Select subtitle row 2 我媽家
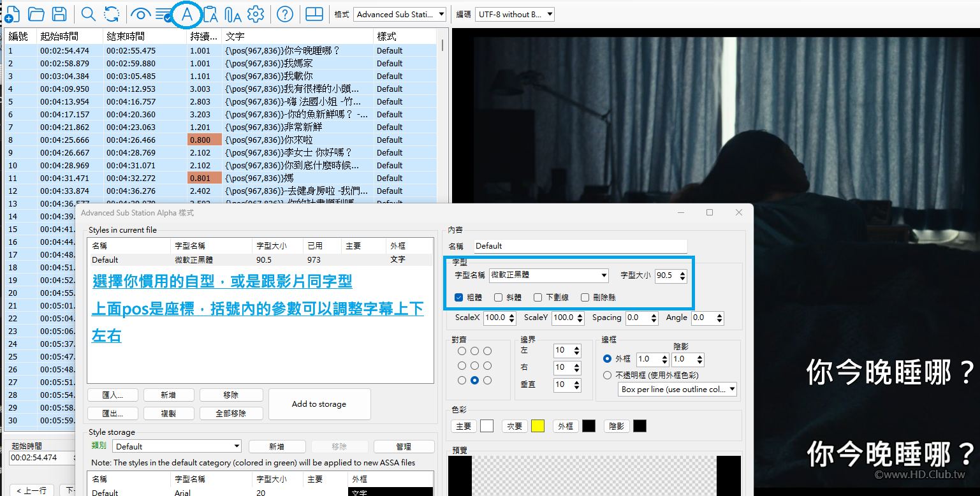The height and width of the screenshot is (496, 980). (x=221, y=63)
